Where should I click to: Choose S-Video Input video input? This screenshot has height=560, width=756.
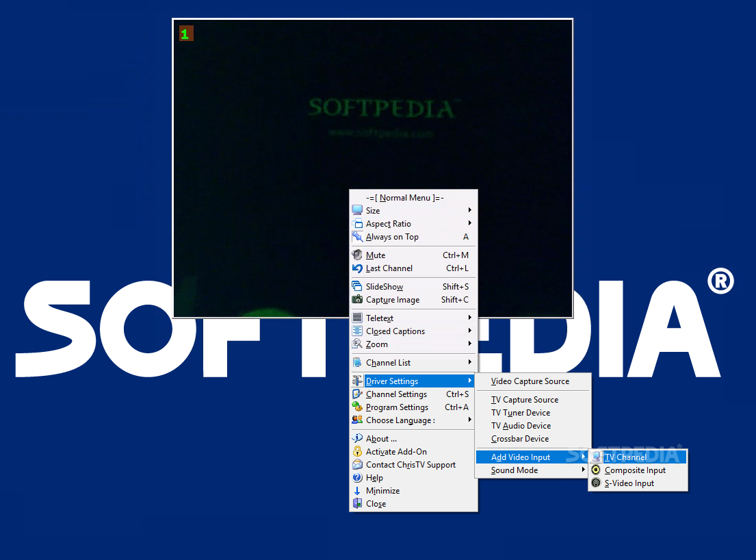(x=638, y=483)
